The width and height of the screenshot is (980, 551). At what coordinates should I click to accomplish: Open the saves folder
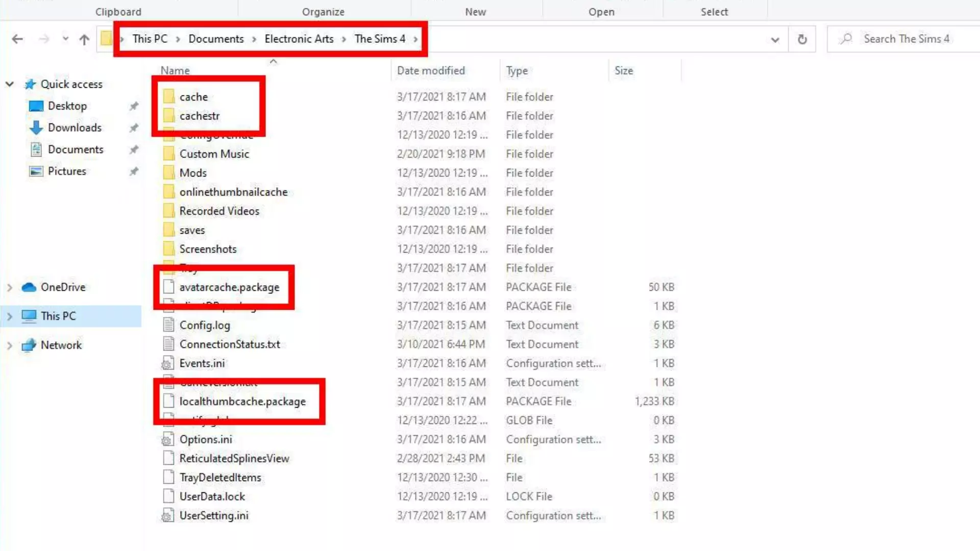(192, 230)
